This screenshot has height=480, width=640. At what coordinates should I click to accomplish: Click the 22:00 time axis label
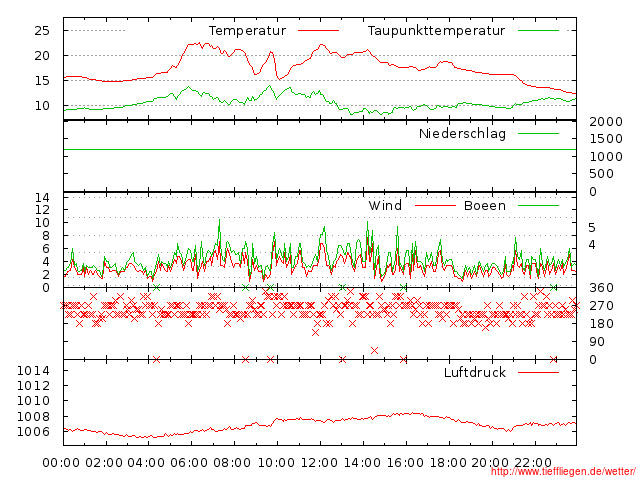click(533, 463)
